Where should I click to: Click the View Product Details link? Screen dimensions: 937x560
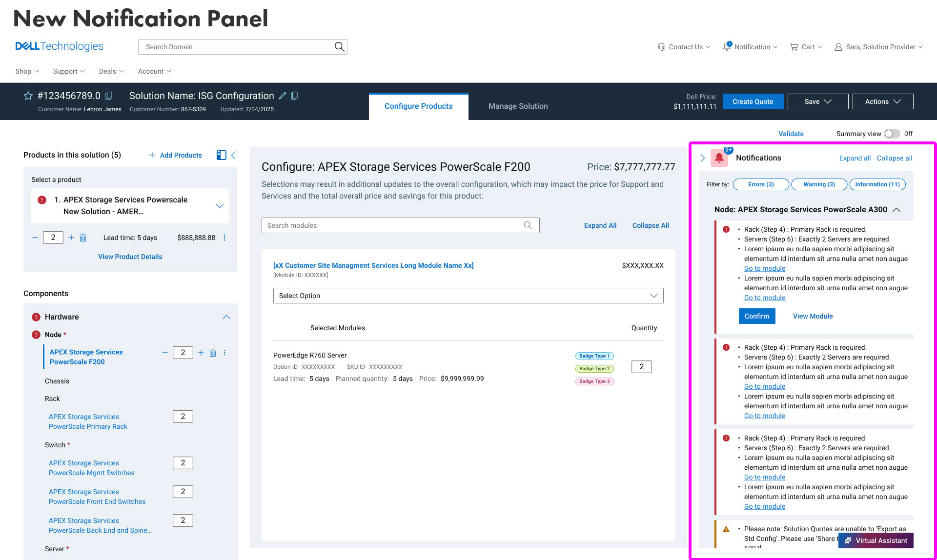130,257
